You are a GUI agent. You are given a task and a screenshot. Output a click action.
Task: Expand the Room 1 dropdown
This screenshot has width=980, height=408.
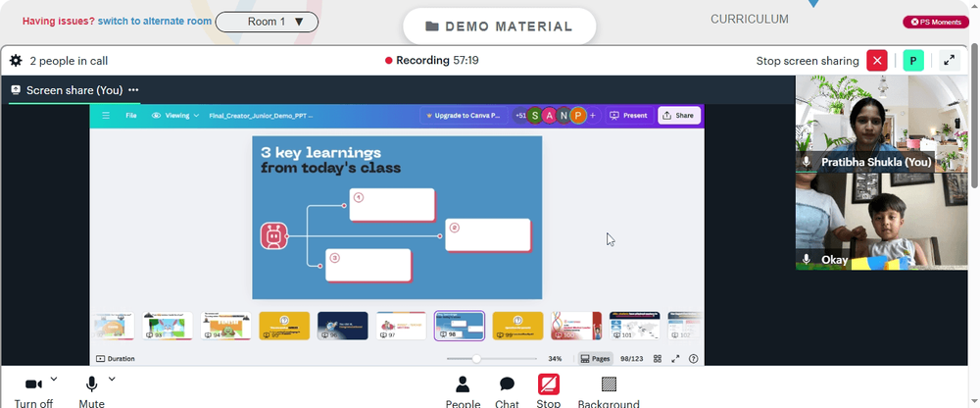tap(267, 22)
